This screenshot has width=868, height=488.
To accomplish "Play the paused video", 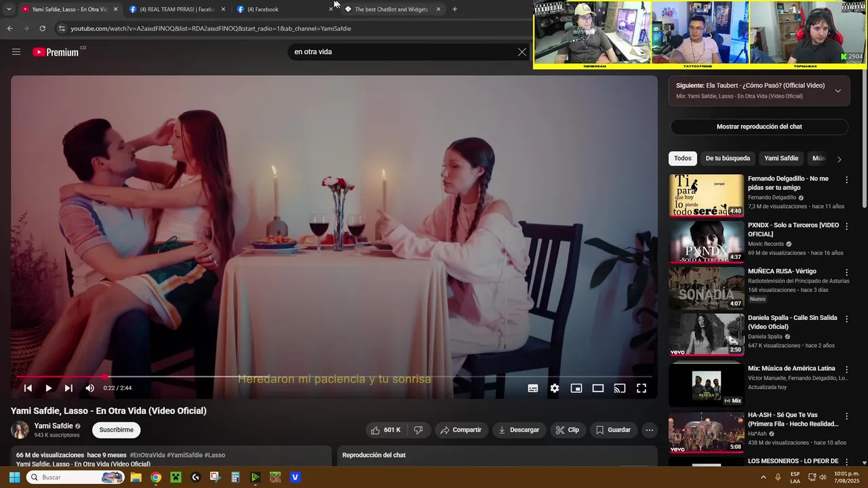I will coord(48,388).
